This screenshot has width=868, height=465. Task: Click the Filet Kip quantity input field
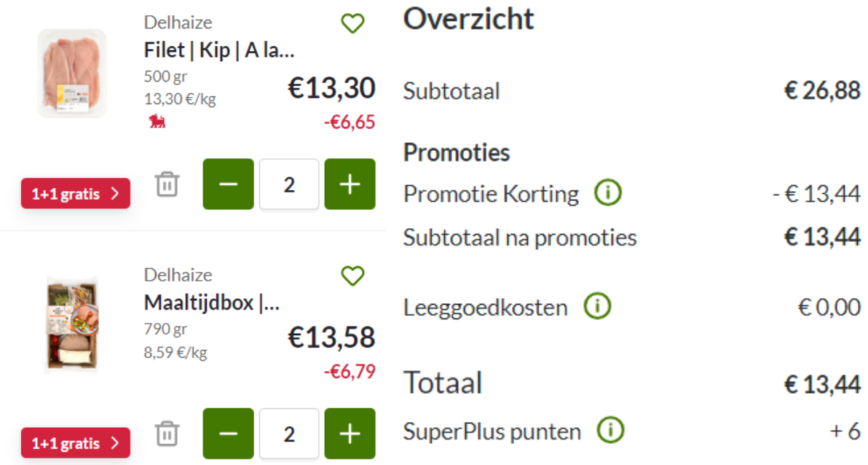point(289,184)
